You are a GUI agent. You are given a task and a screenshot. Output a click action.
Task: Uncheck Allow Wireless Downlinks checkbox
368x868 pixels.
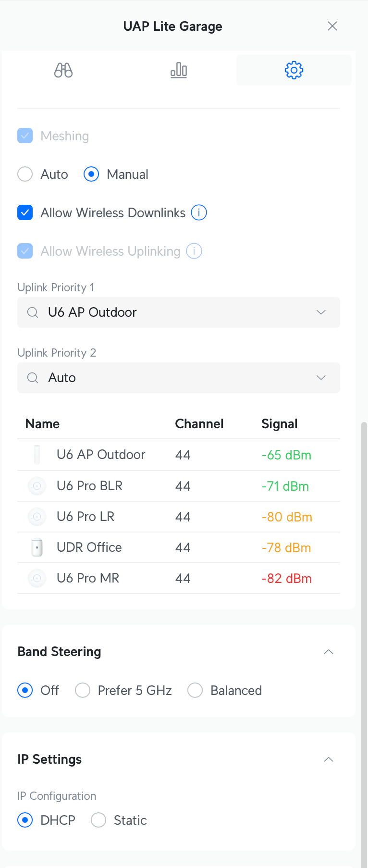25,212
